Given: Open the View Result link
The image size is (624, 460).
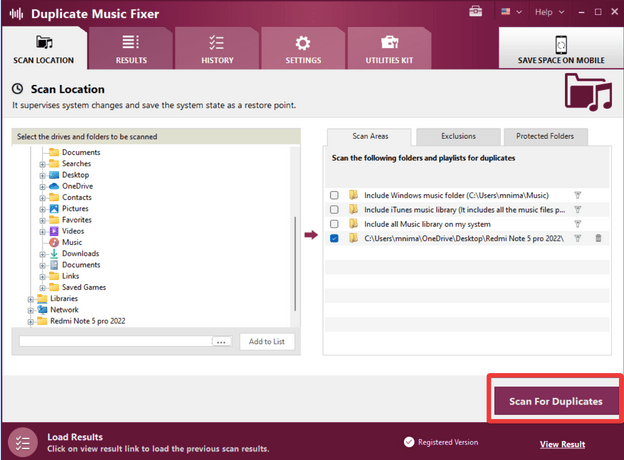Looking at the screenshot, I should [x=562, y=444].
